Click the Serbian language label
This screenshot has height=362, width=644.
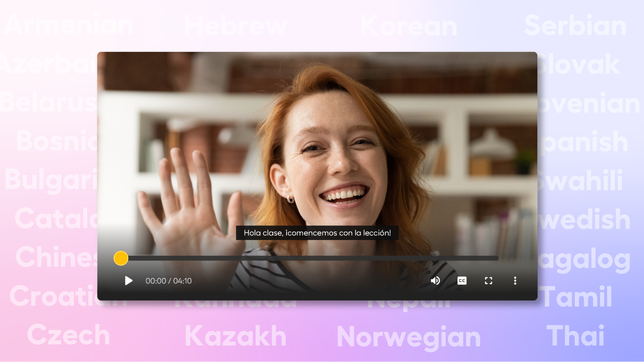click(x=575, y=26)
